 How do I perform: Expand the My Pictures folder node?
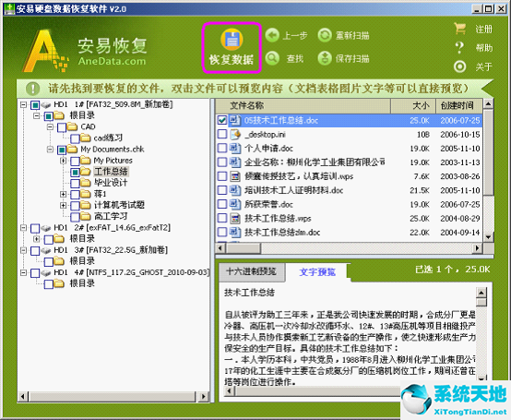coord(64,161)
